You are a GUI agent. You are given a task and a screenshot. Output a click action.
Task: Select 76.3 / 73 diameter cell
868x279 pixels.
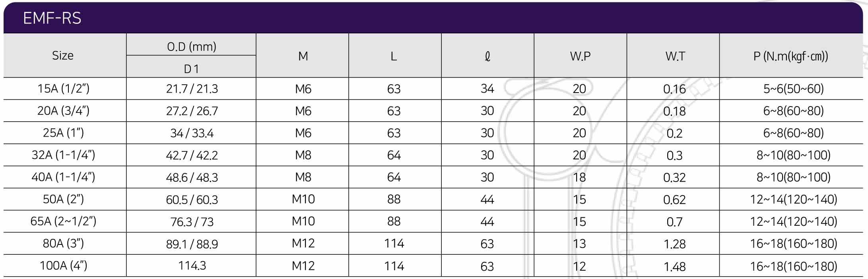click(192, 222)
